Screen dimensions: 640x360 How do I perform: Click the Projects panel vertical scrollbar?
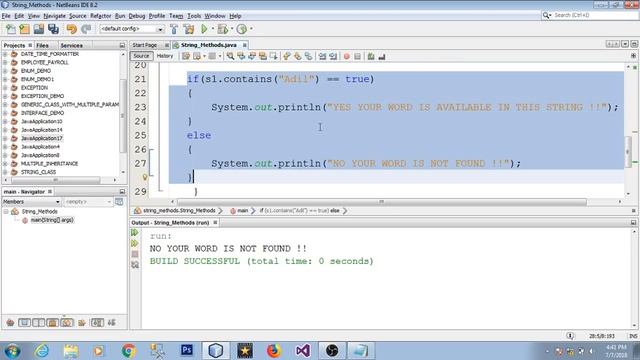[x=122, y=115]
